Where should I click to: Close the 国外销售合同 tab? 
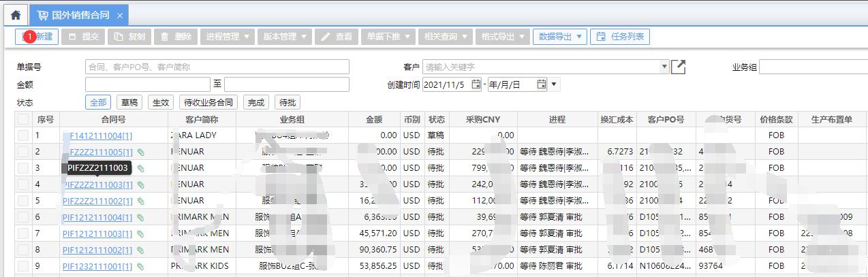click(120, 16)
